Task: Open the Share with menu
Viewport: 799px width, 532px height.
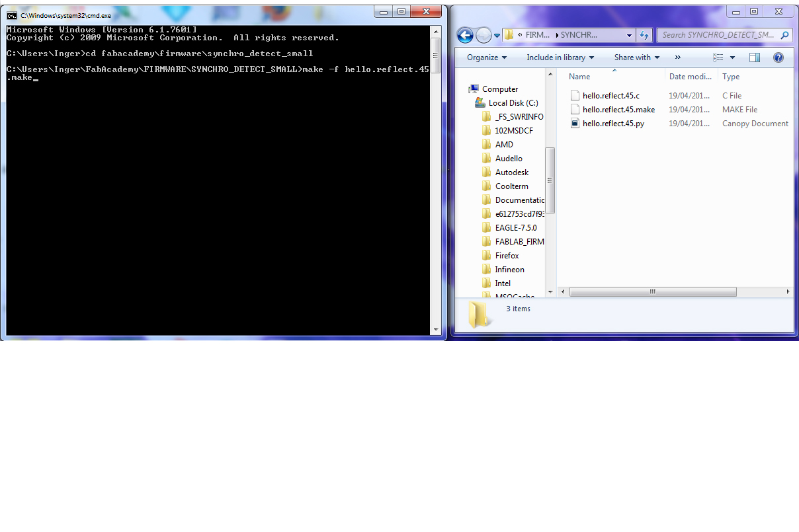Action: point(636,57)
